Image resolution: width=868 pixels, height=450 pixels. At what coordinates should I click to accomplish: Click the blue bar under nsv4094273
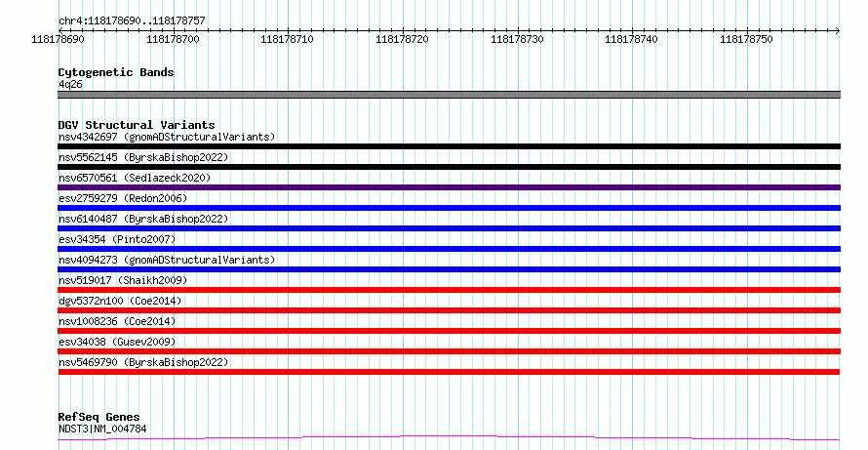pyautogui.click(x=449, y=269)
